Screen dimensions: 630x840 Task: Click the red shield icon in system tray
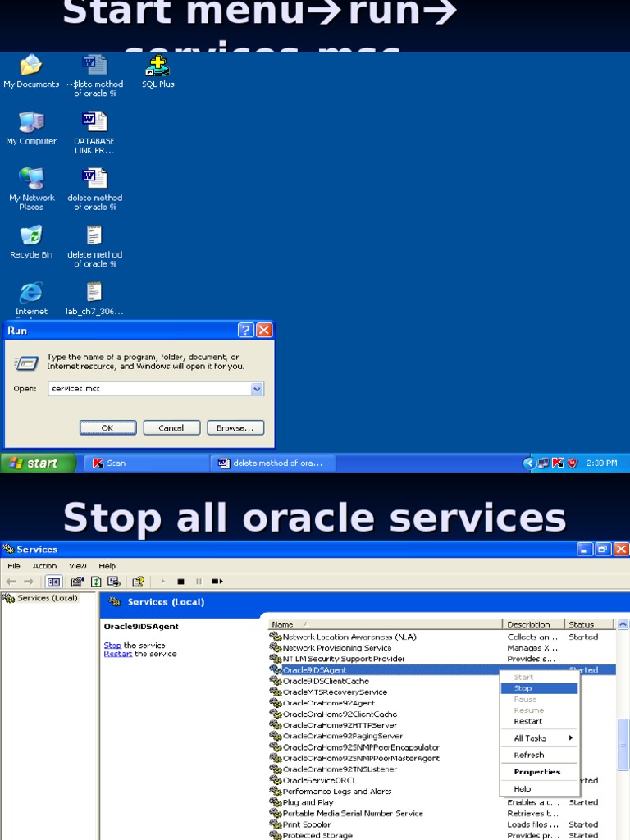coord(572,463)
